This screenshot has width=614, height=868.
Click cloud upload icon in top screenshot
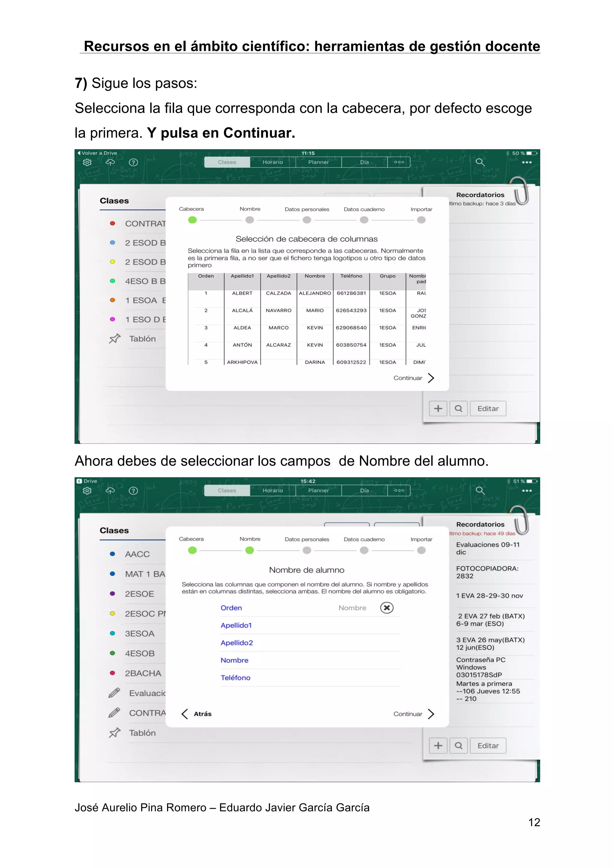click(110, 162)
